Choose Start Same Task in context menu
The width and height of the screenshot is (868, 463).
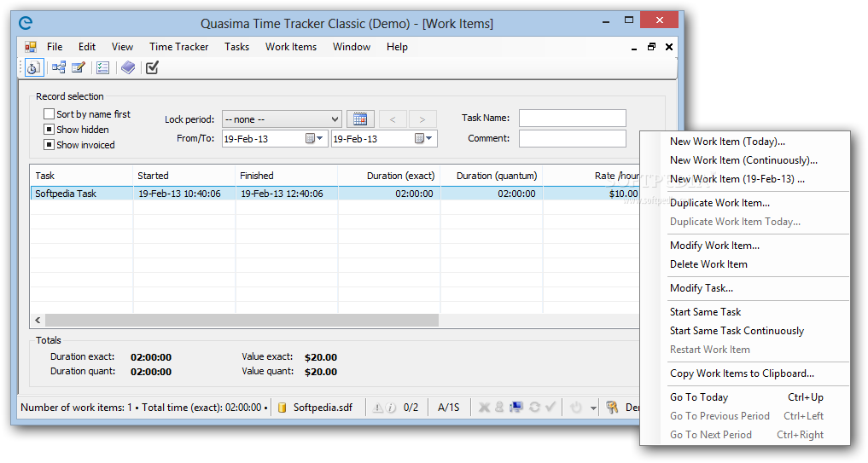(x=744, y=312)
